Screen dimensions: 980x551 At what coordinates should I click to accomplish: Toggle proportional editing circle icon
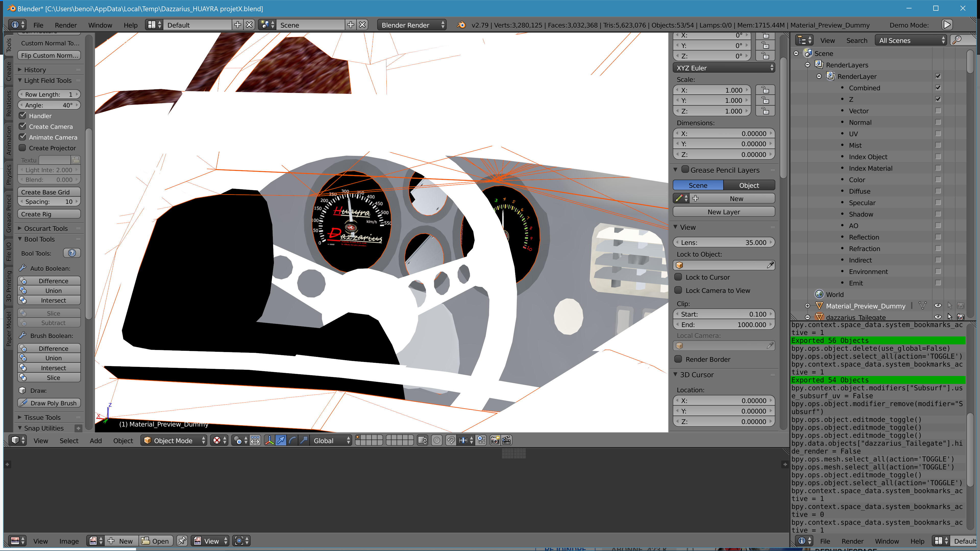coord(437,440)
